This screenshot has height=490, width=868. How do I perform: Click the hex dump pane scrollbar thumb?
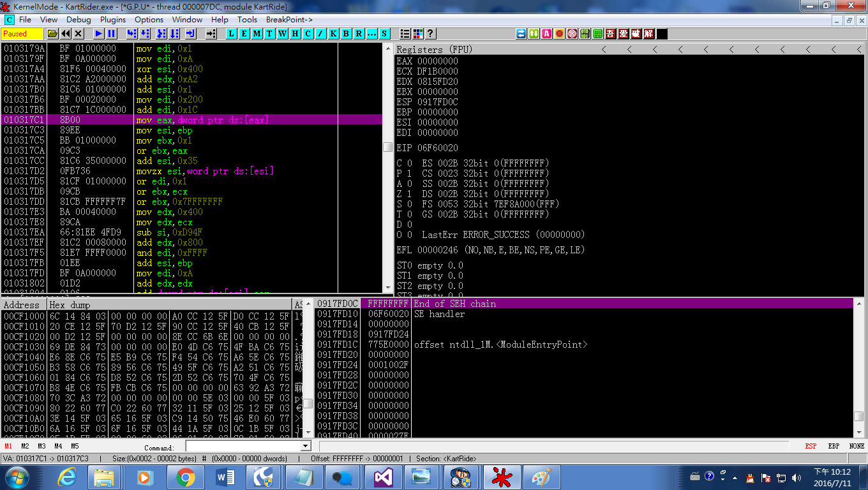[x=308, y=404]
